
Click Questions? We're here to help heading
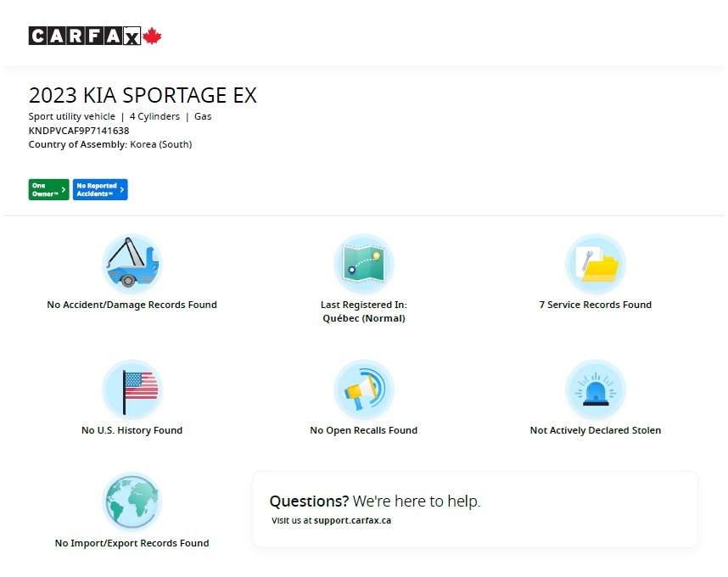[x=375, y=501]
